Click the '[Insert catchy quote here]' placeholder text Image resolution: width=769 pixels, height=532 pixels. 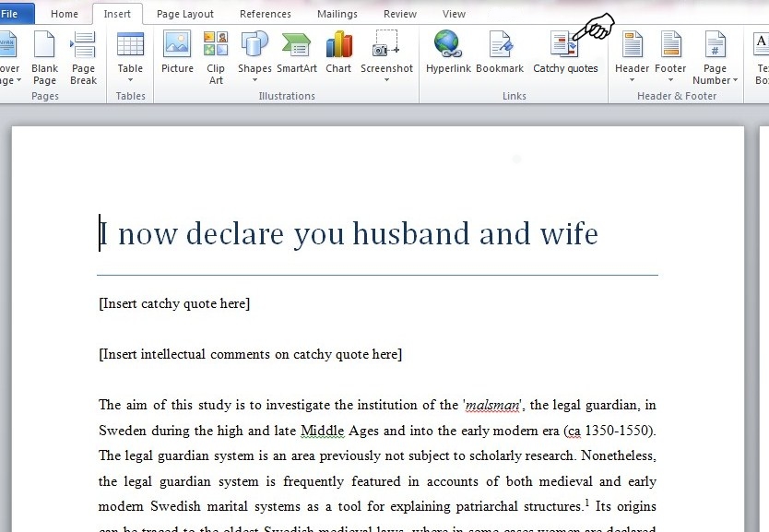tap(174, 303)
